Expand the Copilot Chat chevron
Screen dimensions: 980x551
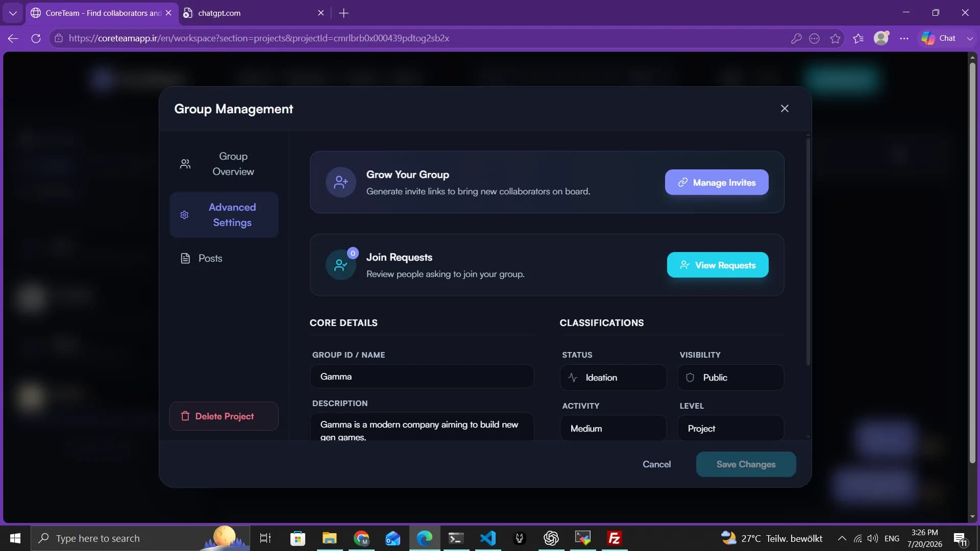coord(970,38)
